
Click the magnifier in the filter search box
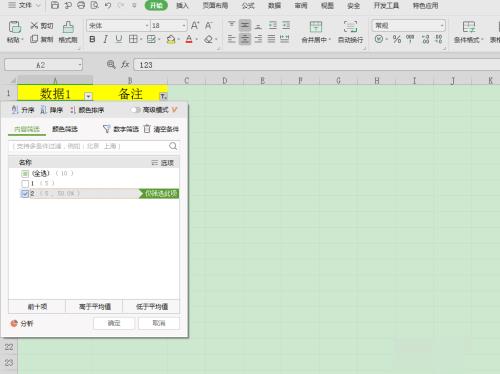(173, 146)
